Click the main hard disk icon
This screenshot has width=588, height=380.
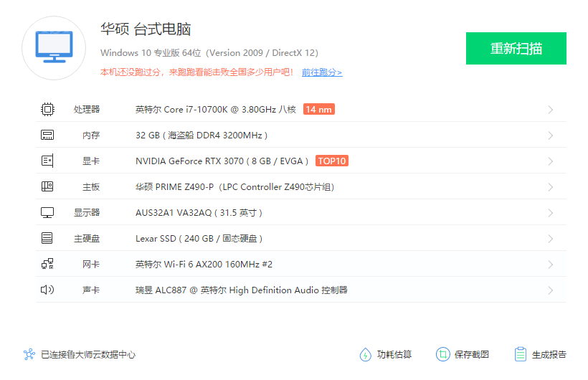pyautogui.click(x=47, y=238)
